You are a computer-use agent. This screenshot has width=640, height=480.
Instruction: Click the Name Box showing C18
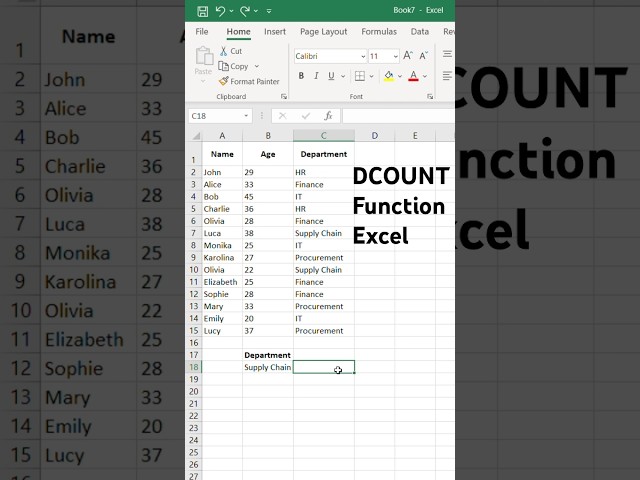tap(216, 116)
